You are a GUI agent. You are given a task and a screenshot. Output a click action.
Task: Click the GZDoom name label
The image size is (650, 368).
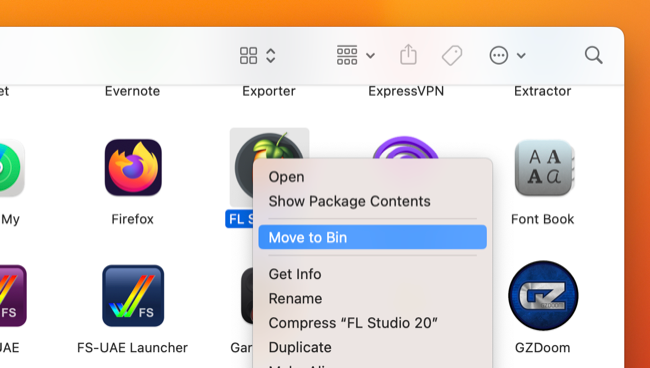[x=543, y=347]
